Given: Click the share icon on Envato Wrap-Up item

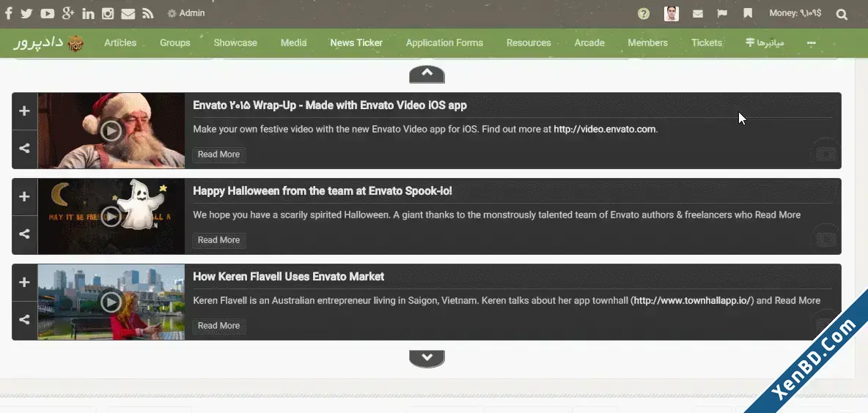Looking at the screenshot, I should (24, 148).
